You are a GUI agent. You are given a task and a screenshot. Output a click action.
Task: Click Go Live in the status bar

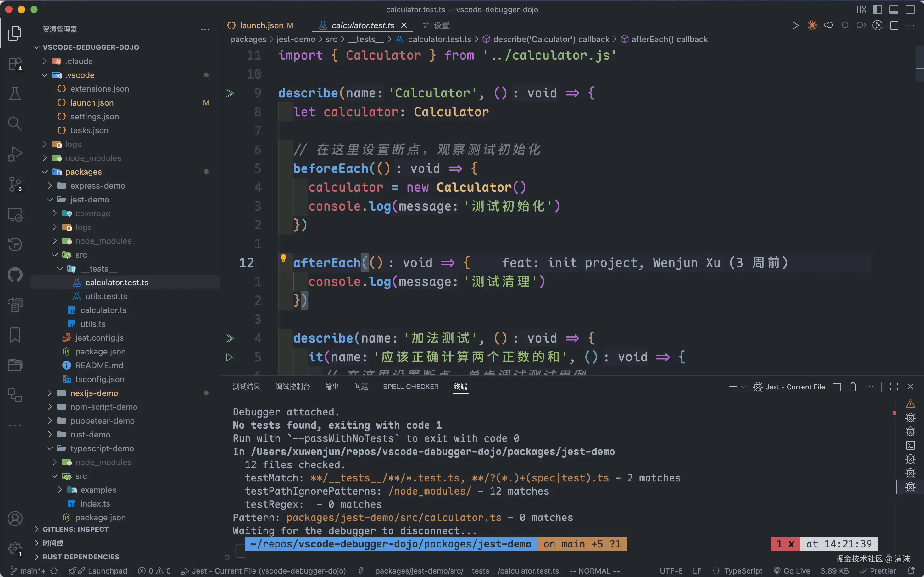click(x=792, y=571)
